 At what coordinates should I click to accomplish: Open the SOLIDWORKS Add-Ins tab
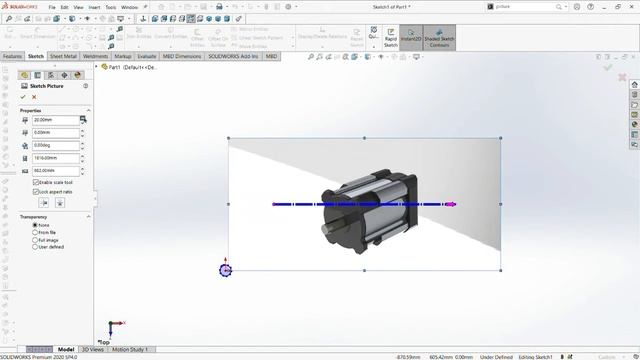[233, 56]
